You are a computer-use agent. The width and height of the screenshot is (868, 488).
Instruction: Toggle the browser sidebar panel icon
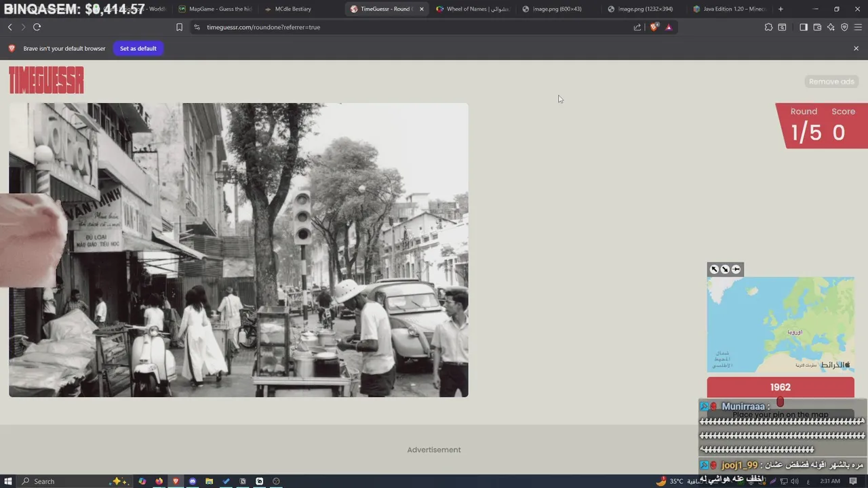(804, 27)
